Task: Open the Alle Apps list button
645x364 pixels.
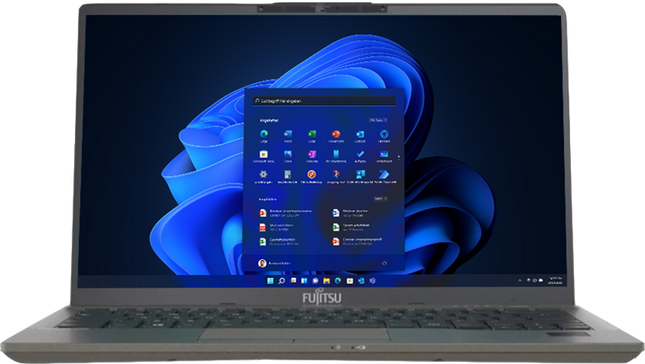Action: (x=378, y=120)
